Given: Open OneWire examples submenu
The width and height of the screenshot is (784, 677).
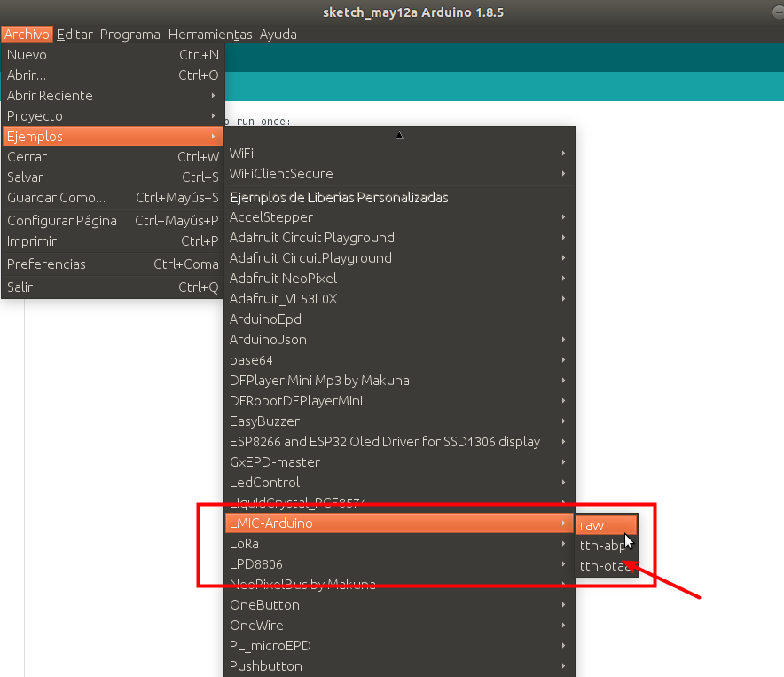Looking at the screenshot, I should [399, 626].
